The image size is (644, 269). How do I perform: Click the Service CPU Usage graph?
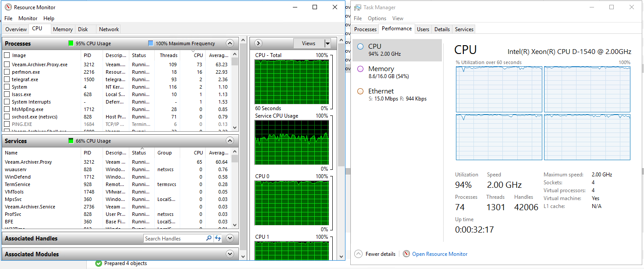pyautogui.click(x=292, y=142)
